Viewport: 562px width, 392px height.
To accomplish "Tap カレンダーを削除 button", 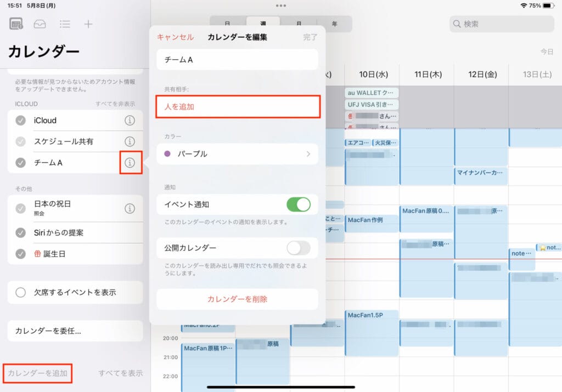I will [x=237, y=299].
